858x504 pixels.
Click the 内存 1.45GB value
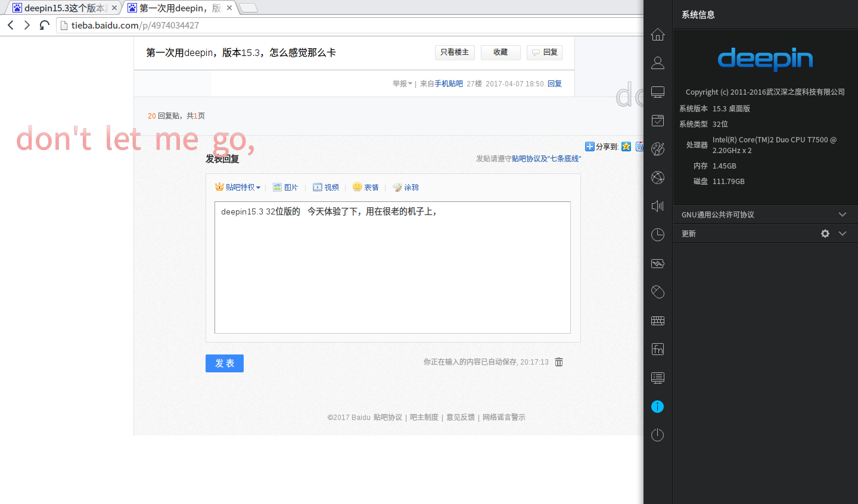click(725, 166)
